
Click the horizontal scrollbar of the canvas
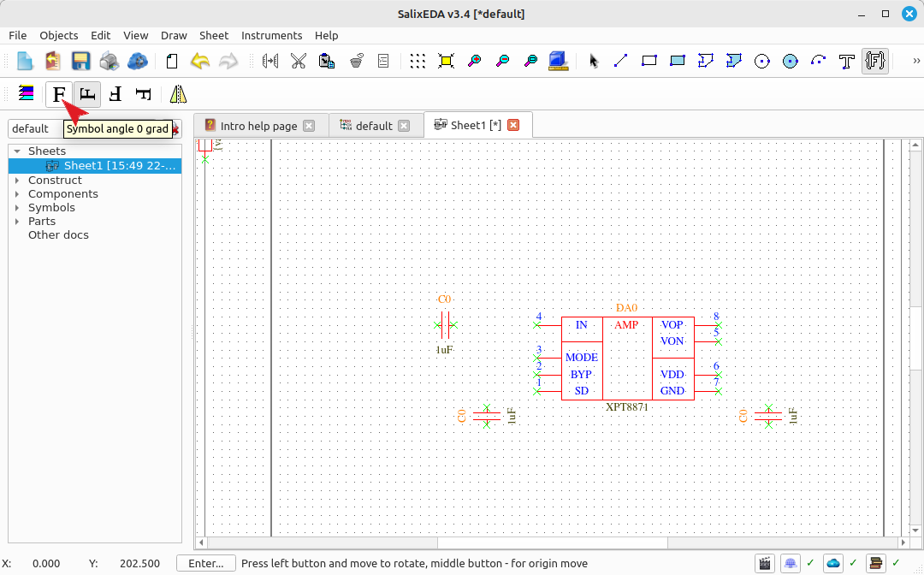(553, 542)
